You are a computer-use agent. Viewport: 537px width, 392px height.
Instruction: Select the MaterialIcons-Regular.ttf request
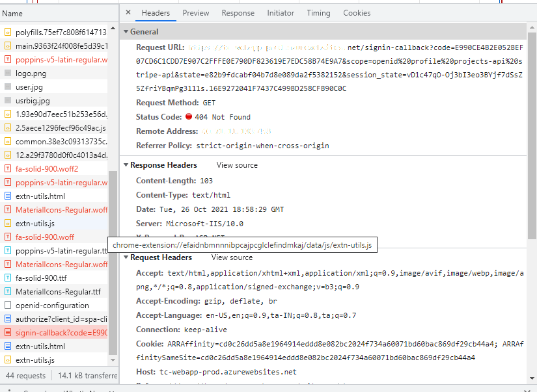pyautogui.click(x=54, y=292)
